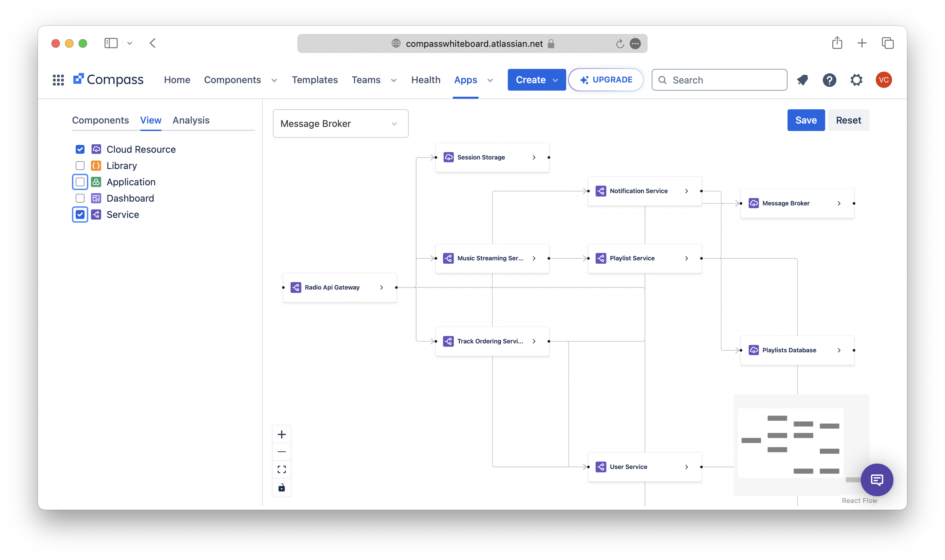
Task: Open the Message Broker dropdown
Action: 340,124
